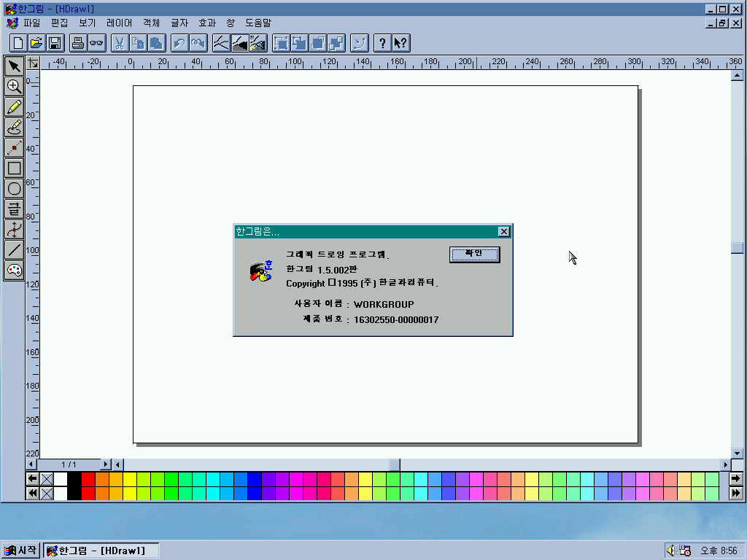Select the pencil drawing tool

(x=15, y=107)
